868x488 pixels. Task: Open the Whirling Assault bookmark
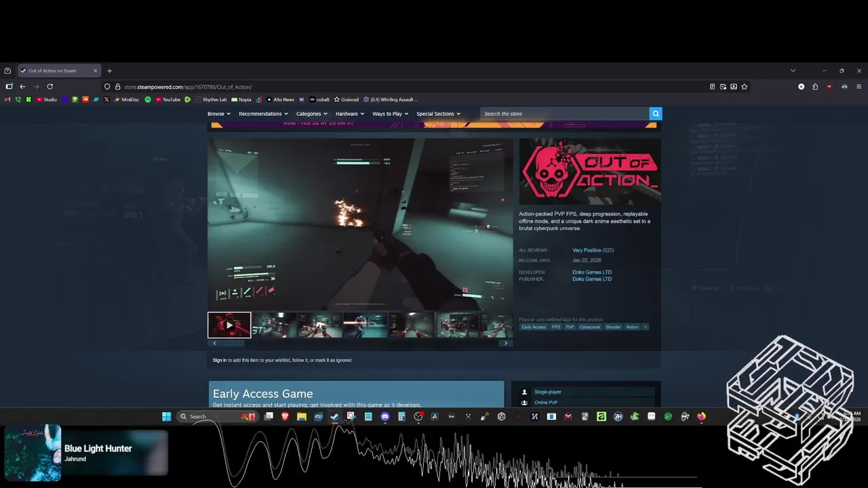390,100
